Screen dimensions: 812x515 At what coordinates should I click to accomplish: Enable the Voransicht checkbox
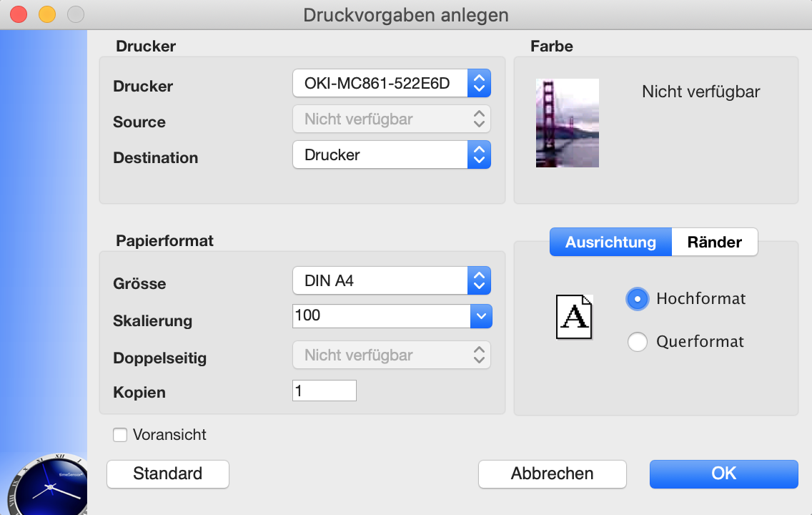pyautogui.click(x=120, y=435)
